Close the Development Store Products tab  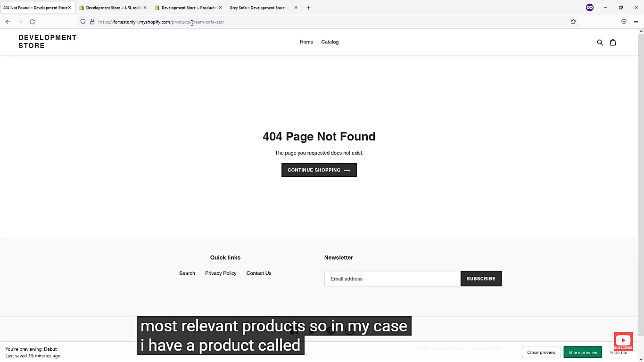tap(220, 8)
